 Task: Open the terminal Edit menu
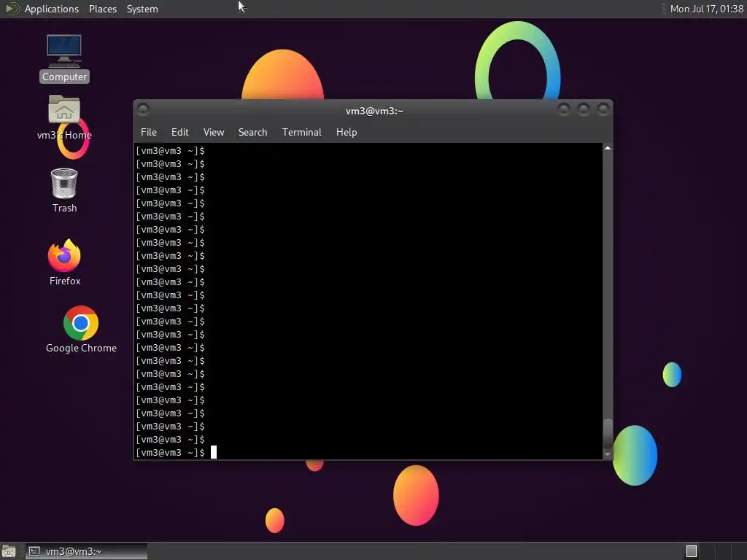point(179,133)
